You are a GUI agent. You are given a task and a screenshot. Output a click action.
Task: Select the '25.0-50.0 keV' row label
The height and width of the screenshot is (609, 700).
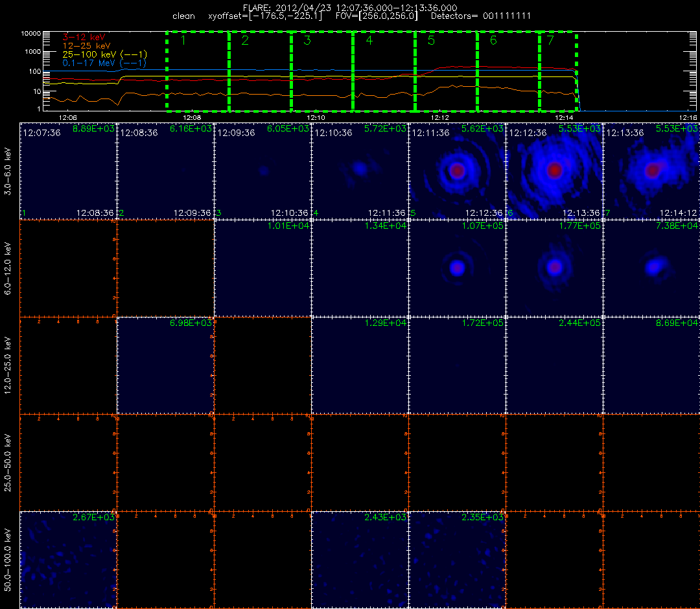coord(8,463)
